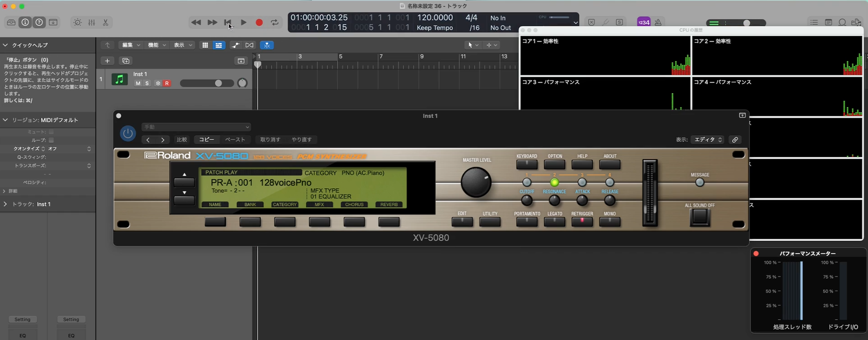Duplicate the track with the duplicate icon
This screenshot has height=340, width=868.
tap(126, 61)
